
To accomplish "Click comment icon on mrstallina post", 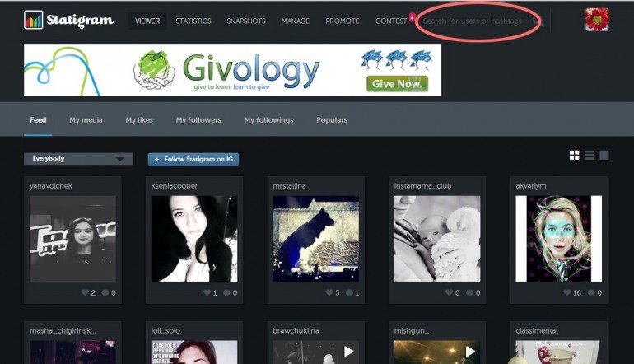I will tap(350, 292).
